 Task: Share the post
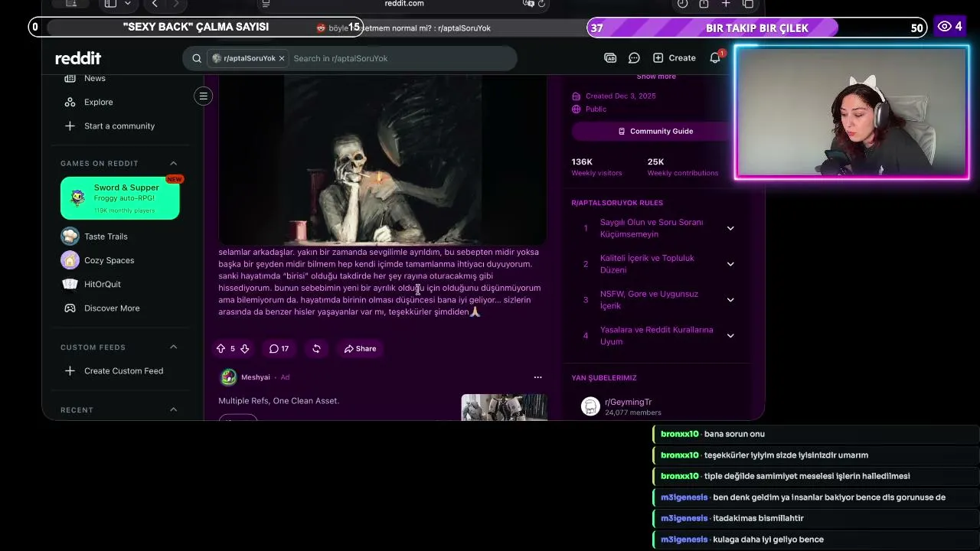click(x=360, y=348)
